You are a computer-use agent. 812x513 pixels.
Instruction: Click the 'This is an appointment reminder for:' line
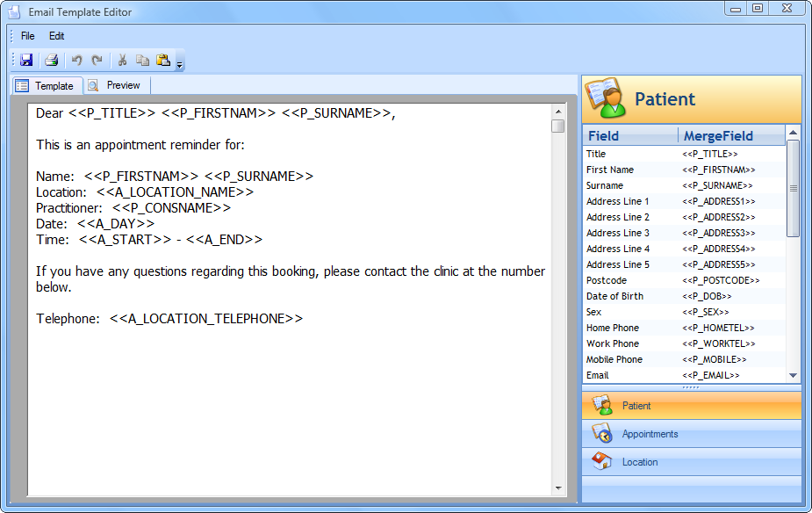(x=140, y=145)
